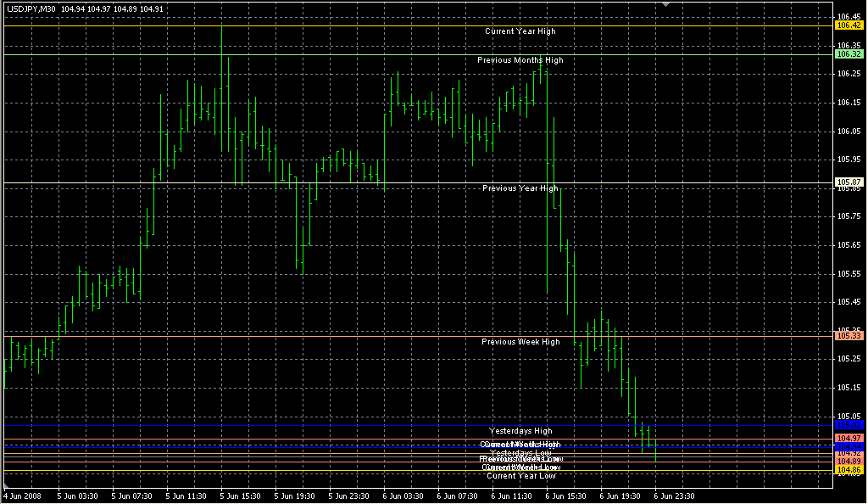The width and height of the screenshot is (868, 504).
Task: Click the Yesterdays High line label
Action: (x=520, y=431)
